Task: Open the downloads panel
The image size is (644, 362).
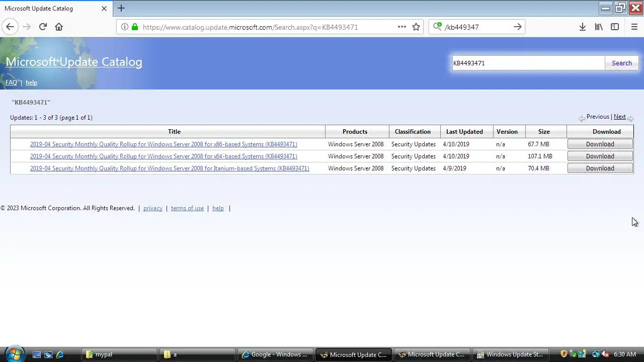Action: (582, 27)
